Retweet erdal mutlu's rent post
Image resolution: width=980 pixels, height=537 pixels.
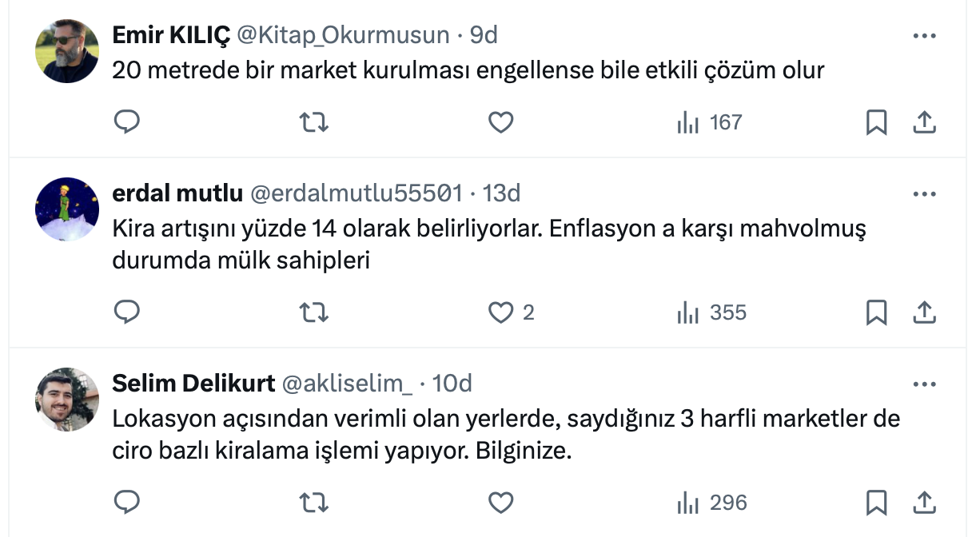(x=313, y=312)
